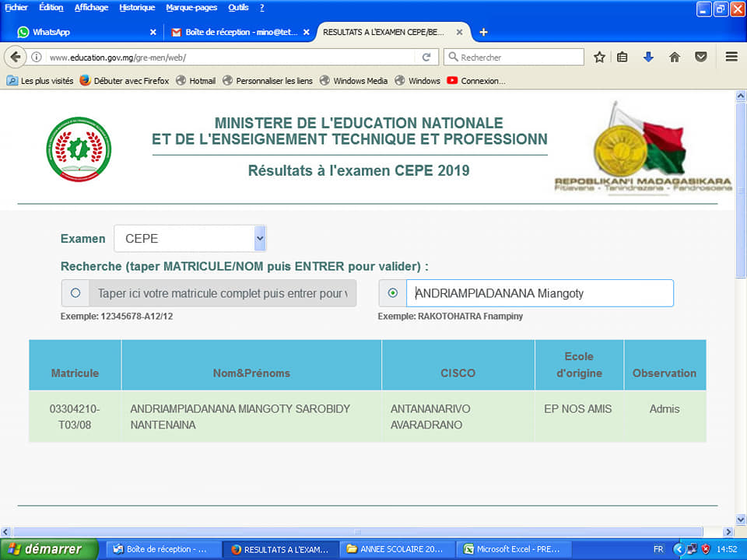Select the matricule search radio button
Screen dimensions: 747x560
coord(75,293)
